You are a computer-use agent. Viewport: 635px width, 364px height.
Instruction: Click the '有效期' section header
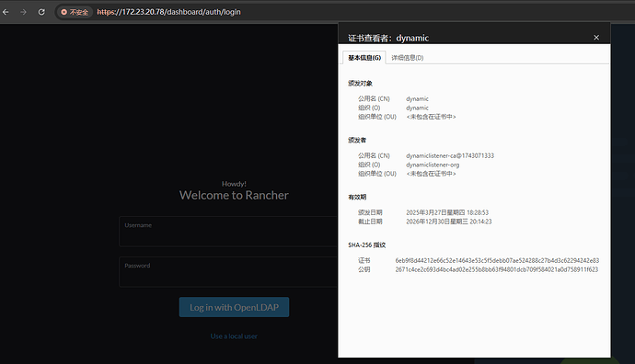[357, 198]
